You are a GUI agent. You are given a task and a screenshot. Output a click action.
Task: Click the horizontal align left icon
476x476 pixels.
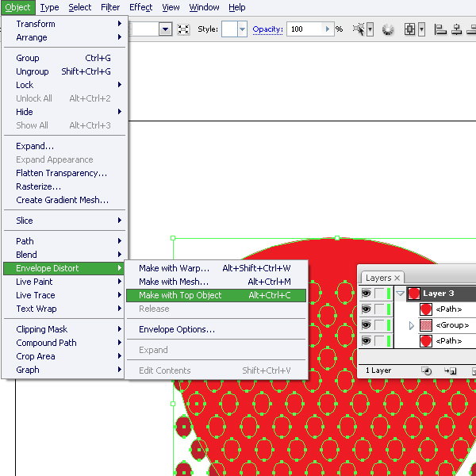[440, 29]
